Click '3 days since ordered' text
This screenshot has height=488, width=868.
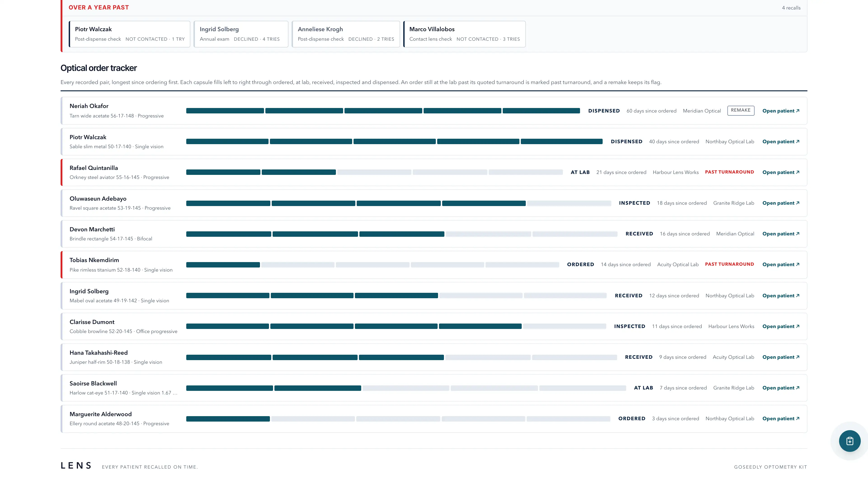[x=675, y=419]
